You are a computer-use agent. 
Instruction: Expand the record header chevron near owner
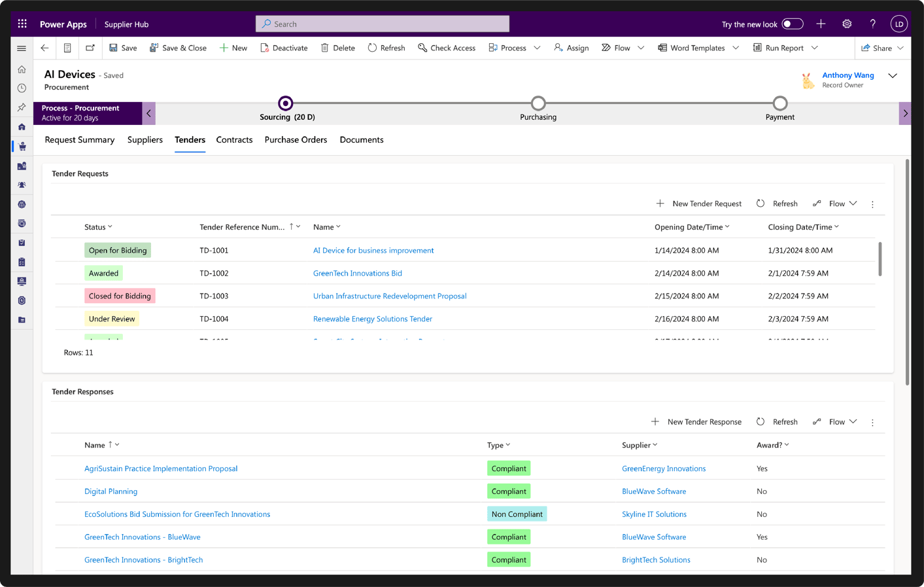point(893,76)
